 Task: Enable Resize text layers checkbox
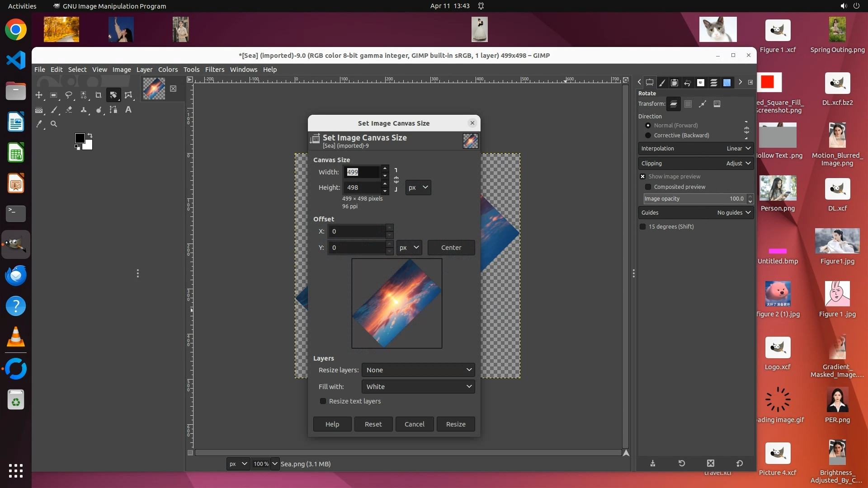tap(323, 401)
